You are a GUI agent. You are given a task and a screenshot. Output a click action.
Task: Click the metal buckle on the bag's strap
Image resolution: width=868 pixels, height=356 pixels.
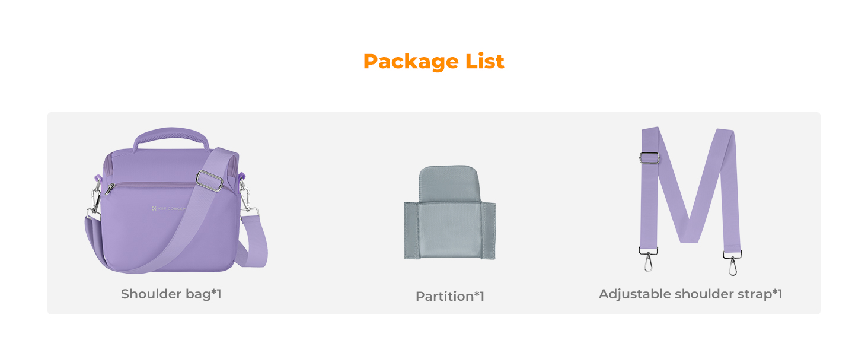[x=210, y=180]
